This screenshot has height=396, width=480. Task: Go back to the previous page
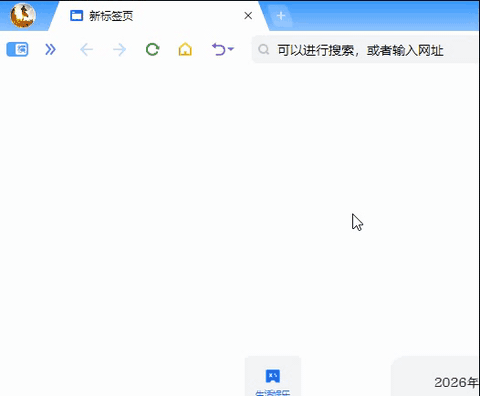coord(87,50)
